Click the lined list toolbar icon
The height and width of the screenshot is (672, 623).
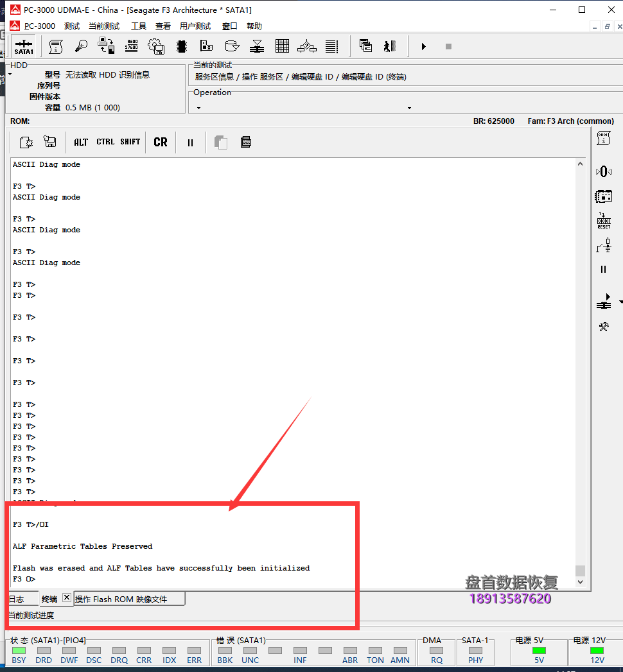pos(331,46)
